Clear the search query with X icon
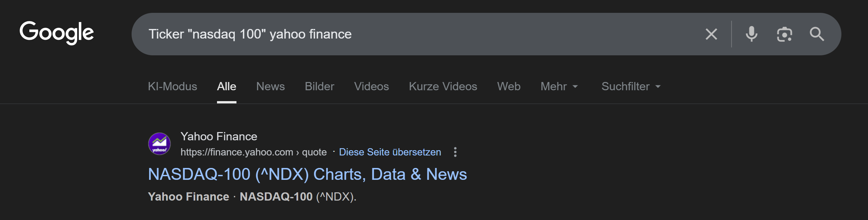This screenshot has width=868, height=220. (x=711, y=34)
